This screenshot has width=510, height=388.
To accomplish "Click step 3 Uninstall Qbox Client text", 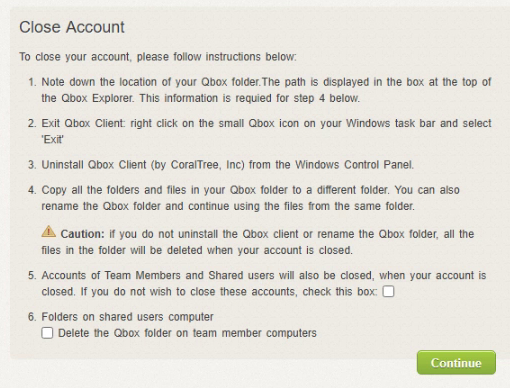I will coord(227,165).
